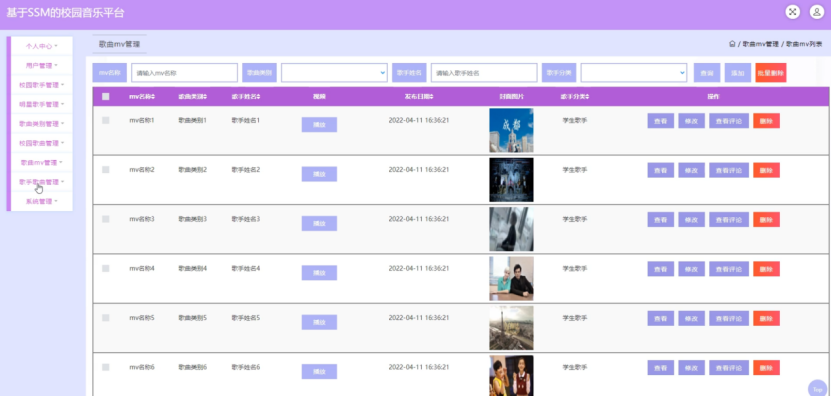Play the video for mv名称2
Screen dimensions: 831x396
(319, 174)
